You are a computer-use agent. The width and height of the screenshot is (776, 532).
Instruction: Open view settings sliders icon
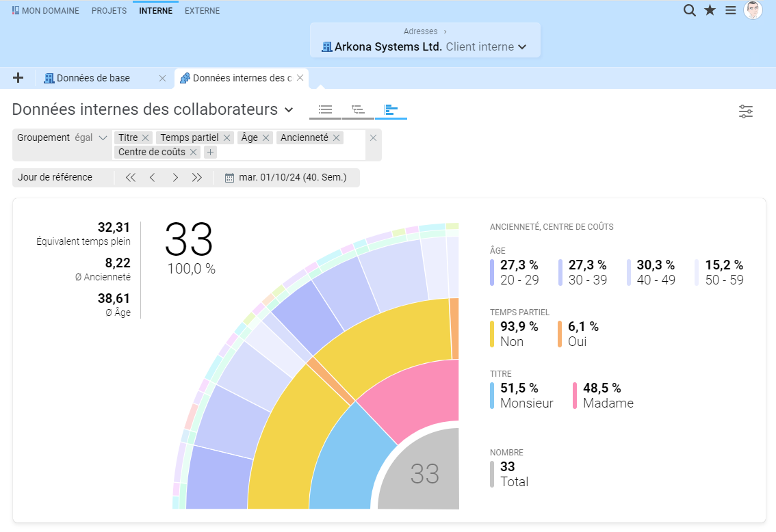click(x=746, y=111)
